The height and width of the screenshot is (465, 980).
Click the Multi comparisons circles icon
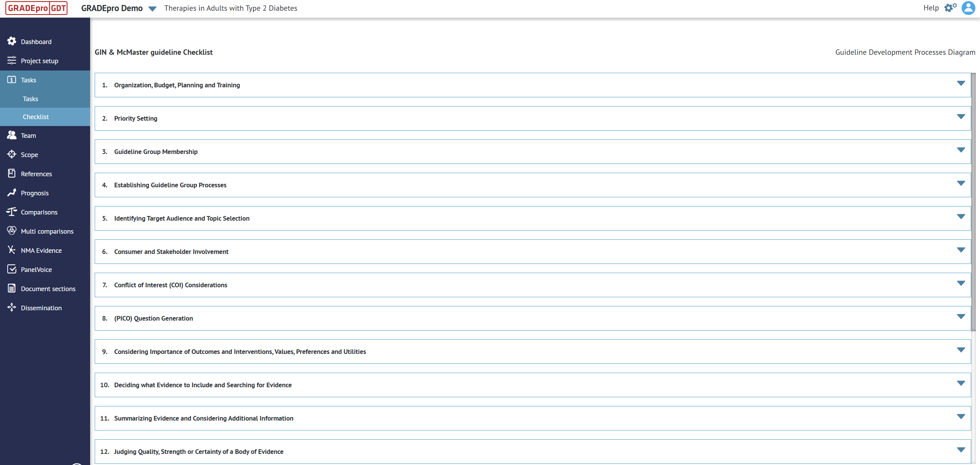12,231
